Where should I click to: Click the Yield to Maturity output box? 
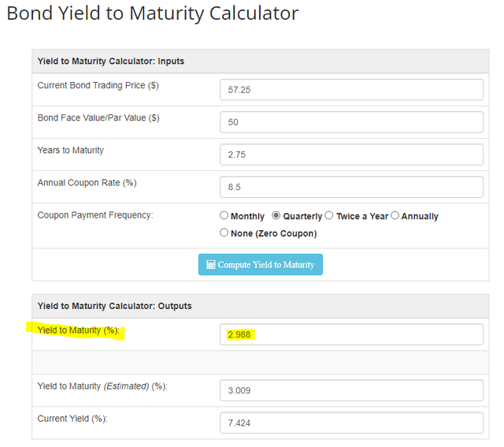351,335
